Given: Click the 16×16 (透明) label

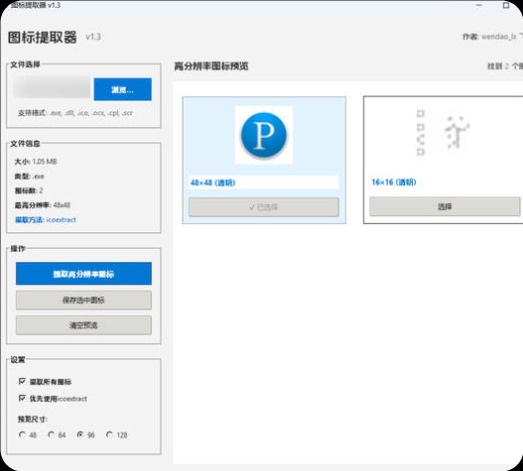Looking at the screenshot, I should pos(394,182).
